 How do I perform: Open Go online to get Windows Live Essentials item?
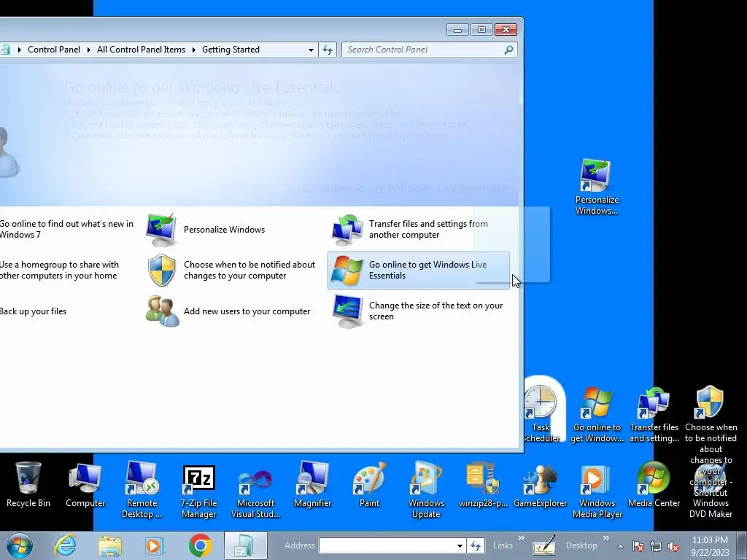418,270
